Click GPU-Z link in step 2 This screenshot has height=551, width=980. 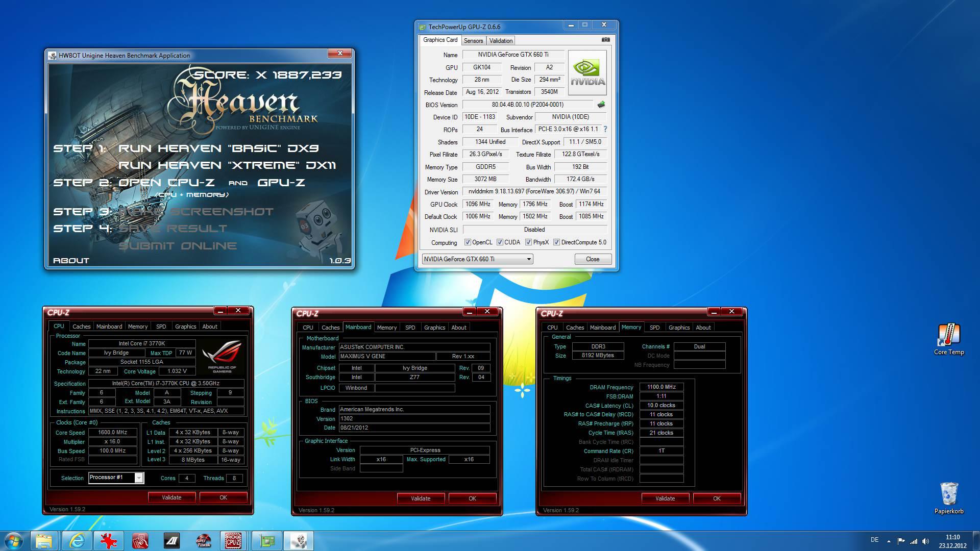pyautogui.click(x=281, y=183)
